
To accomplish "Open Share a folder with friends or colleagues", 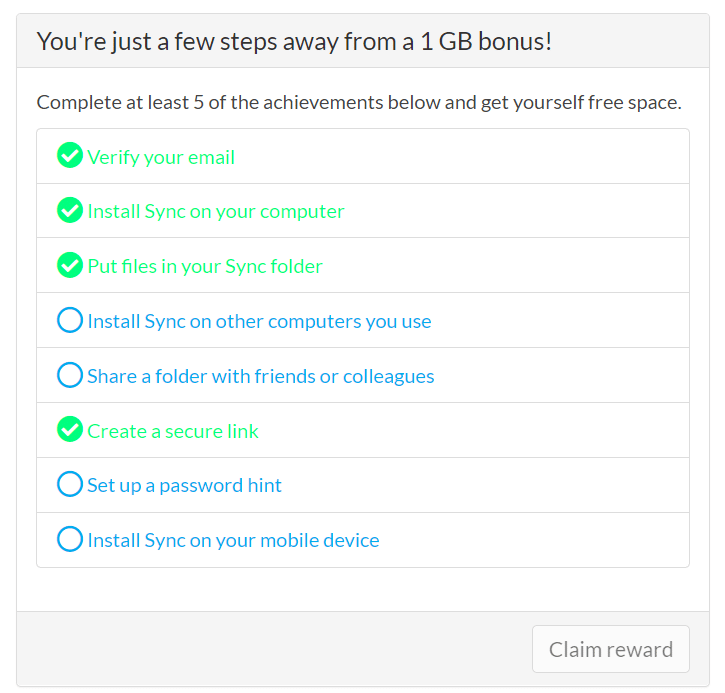I will (261, 376).
